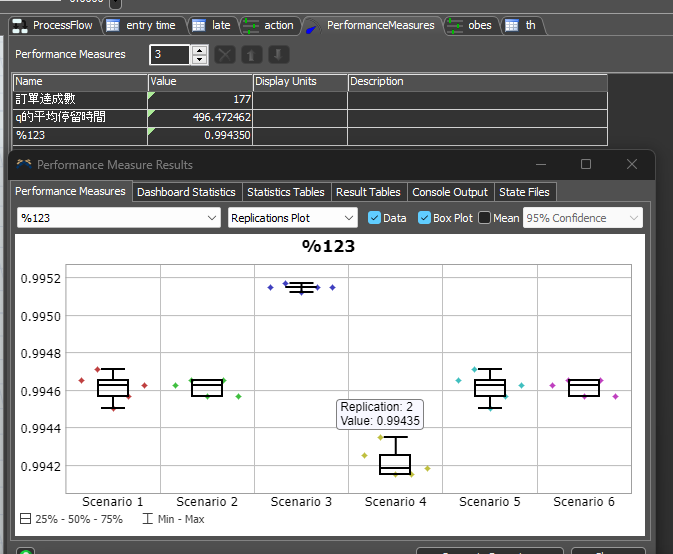Click the move up arrow icon
The height and width of the screenshot is (554, 673).
pyautogui.click(x=252, y=55)
